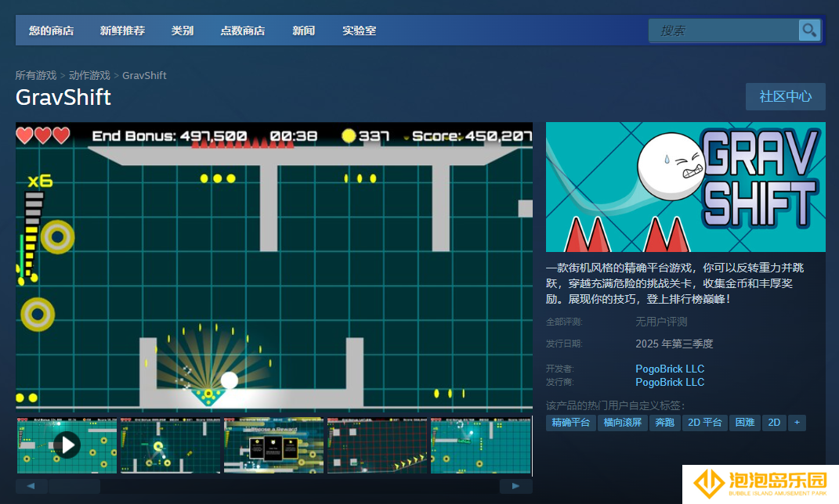Select the fifth screenshot thumbnail

pos(480,445)
